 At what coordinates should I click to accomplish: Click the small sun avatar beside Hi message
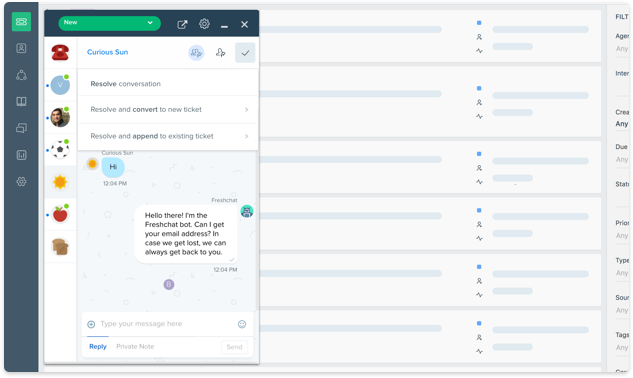pos(92,164)
